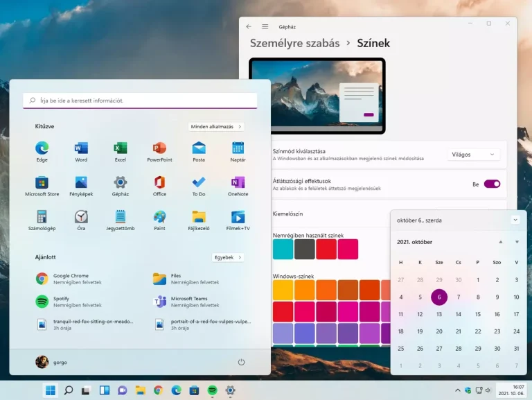This screenshot has height=400, width=532.
Task: Open tranquil-red-fox-sitting file
Action: tap(85, 324)
